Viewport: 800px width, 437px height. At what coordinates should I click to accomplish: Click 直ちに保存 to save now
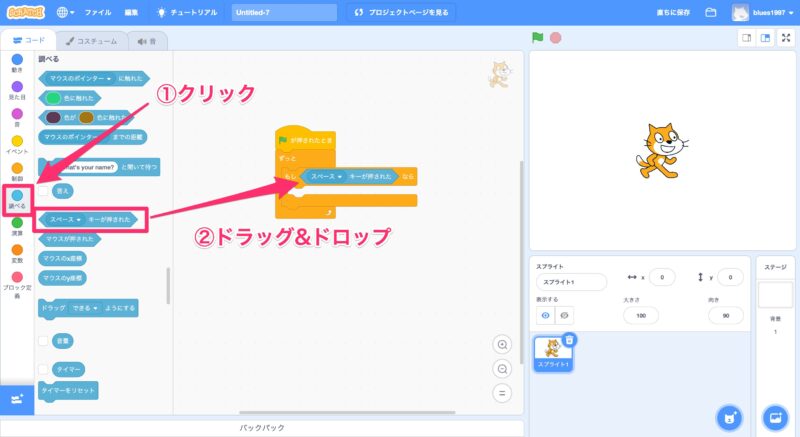tap(668, 13)
